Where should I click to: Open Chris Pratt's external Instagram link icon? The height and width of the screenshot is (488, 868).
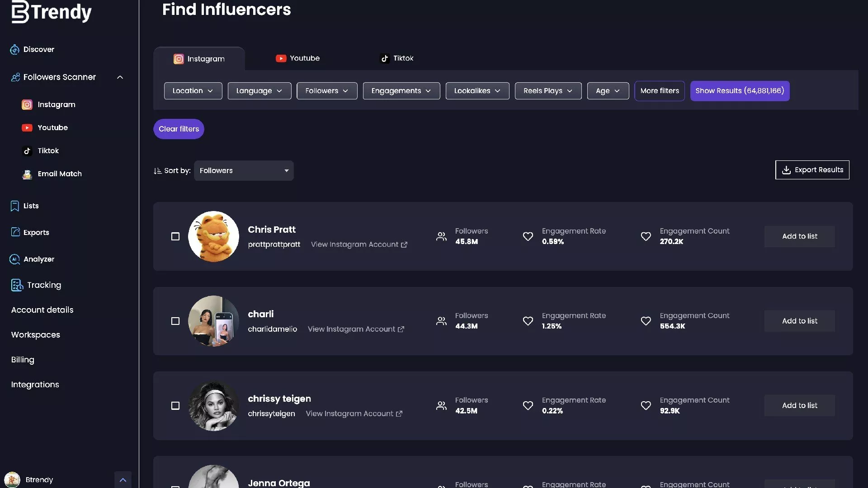point(404,245)
